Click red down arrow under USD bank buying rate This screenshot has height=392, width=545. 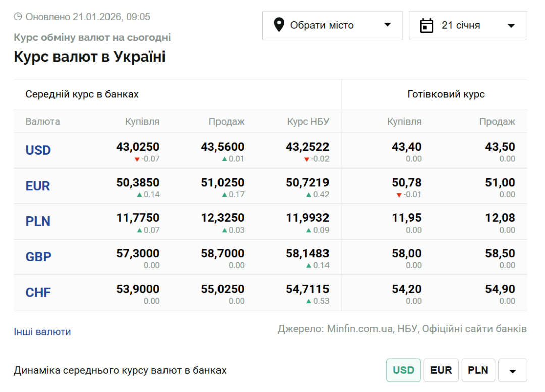coord(137,160)
